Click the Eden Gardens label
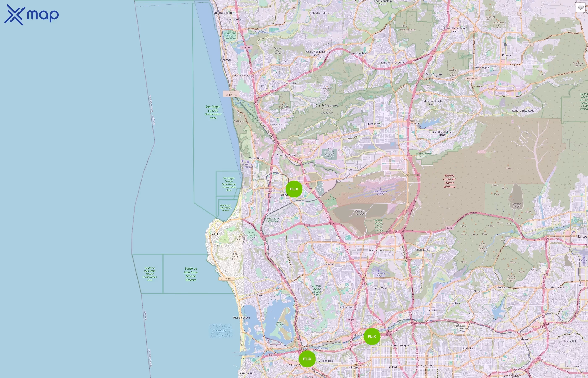 click(x=235, y=20)
